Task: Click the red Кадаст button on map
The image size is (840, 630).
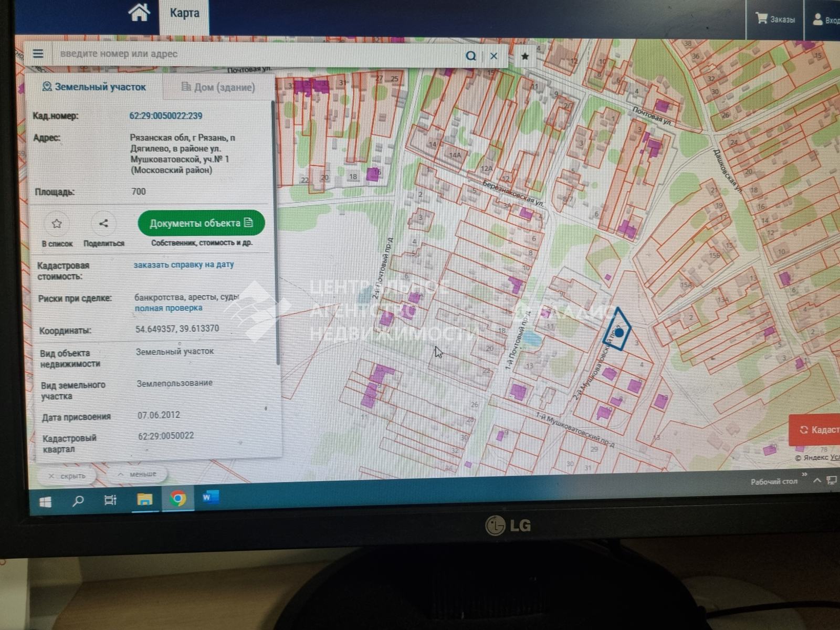Action: click(x=815, y=430)
